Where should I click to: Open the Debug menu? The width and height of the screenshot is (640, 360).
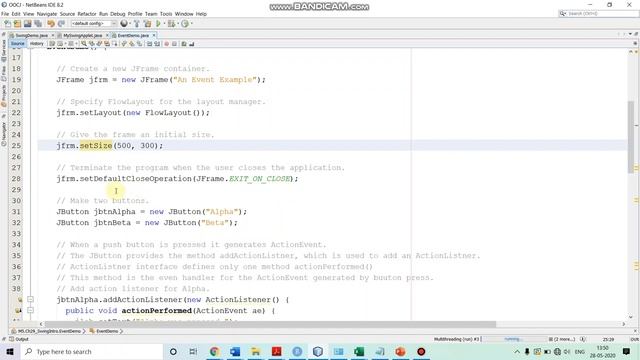point(118,14)
